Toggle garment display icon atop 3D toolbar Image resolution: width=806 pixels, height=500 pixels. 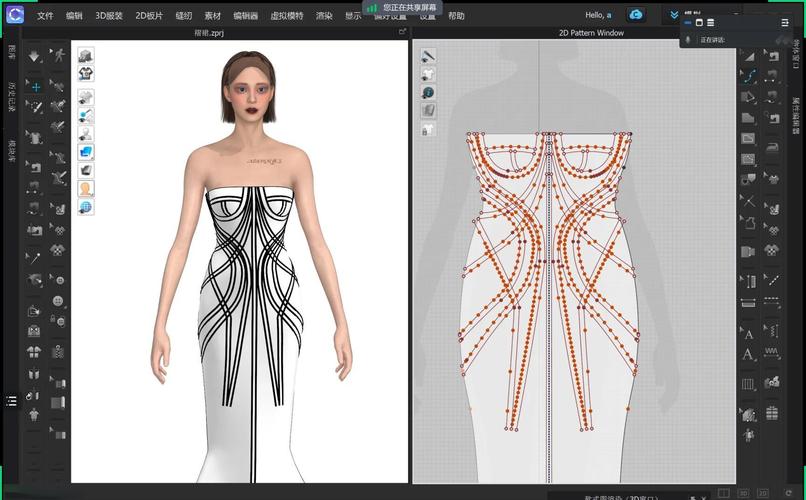(86, 55)
